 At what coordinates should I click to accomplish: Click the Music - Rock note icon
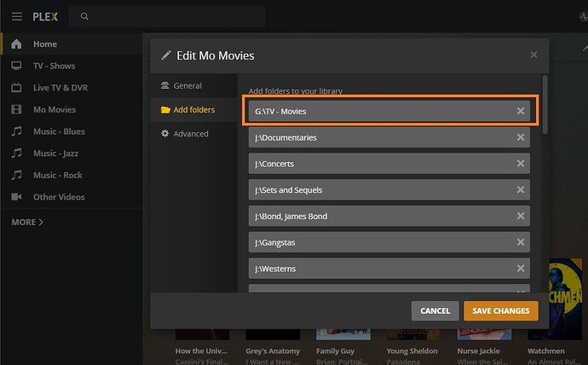(x=16, y=175)
